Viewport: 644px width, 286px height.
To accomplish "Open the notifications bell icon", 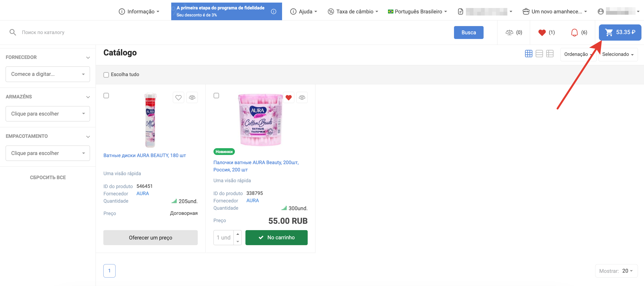I will coord(574,32).
